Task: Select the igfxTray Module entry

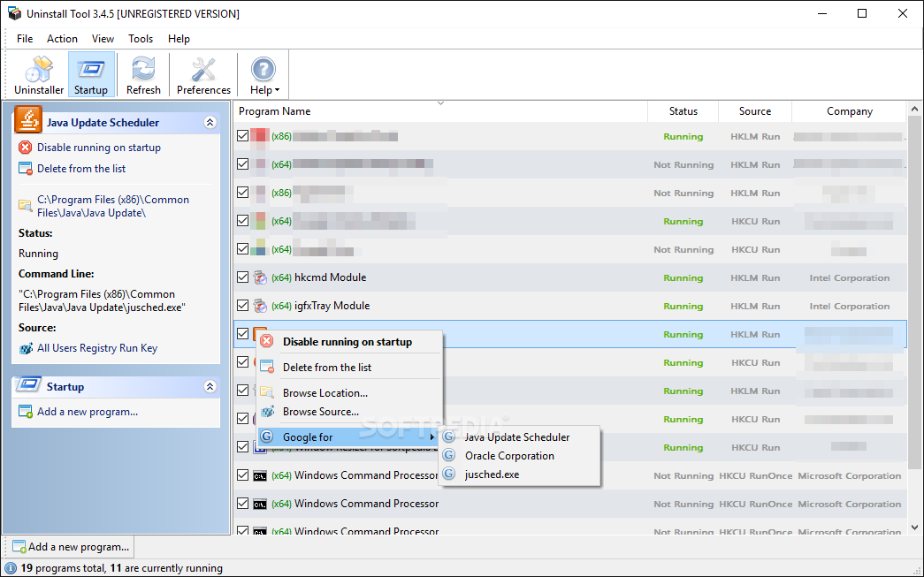Action: (570, 306)
